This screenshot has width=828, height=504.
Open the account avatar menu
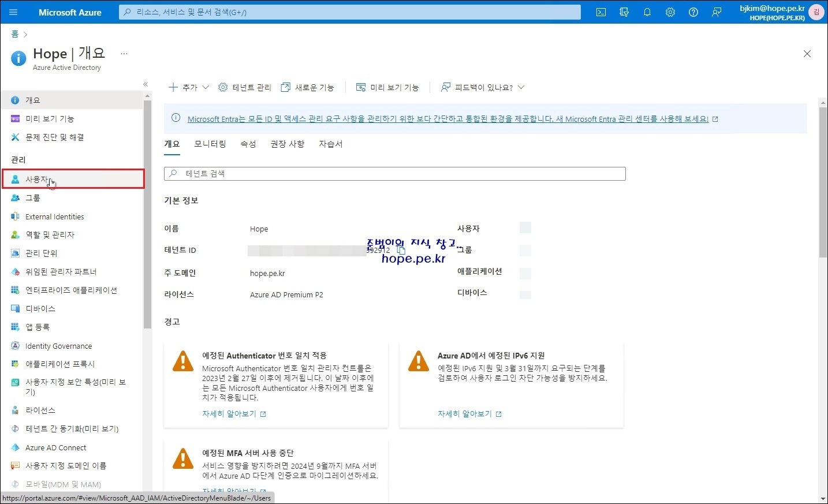tap(816, 12)
